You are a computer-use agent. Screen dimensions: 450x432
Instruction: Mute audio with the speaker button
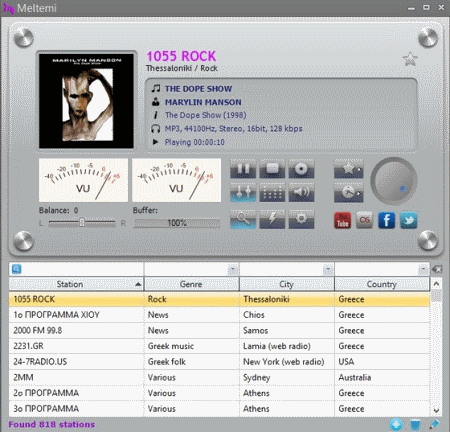(301, 192)
